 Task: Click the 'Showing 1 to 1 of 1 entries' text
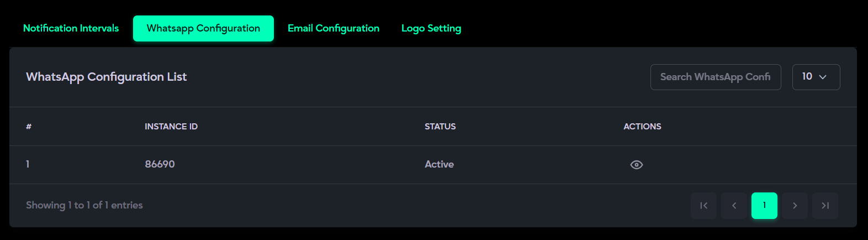[x=84, y=205]
